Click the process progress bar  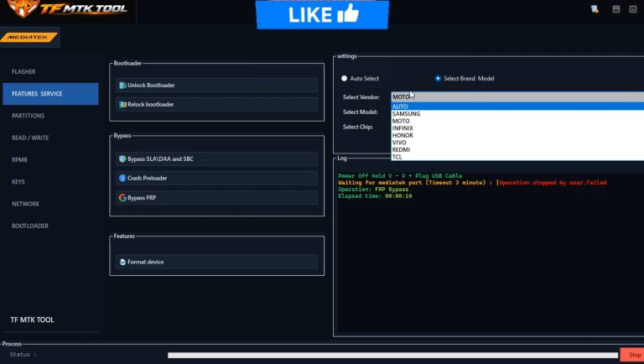pyautogui.click(x=392, y=355)
